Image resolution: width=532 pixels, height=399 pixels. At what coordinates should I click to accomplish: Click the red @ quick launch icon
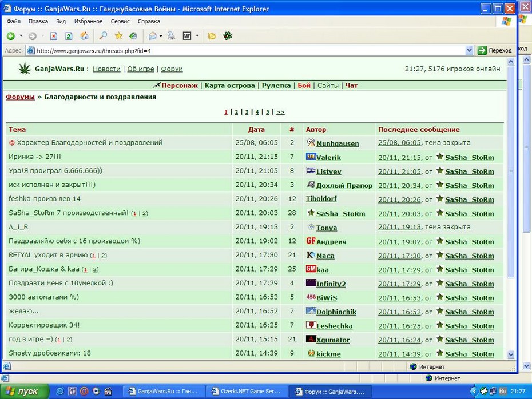point(84,391)
